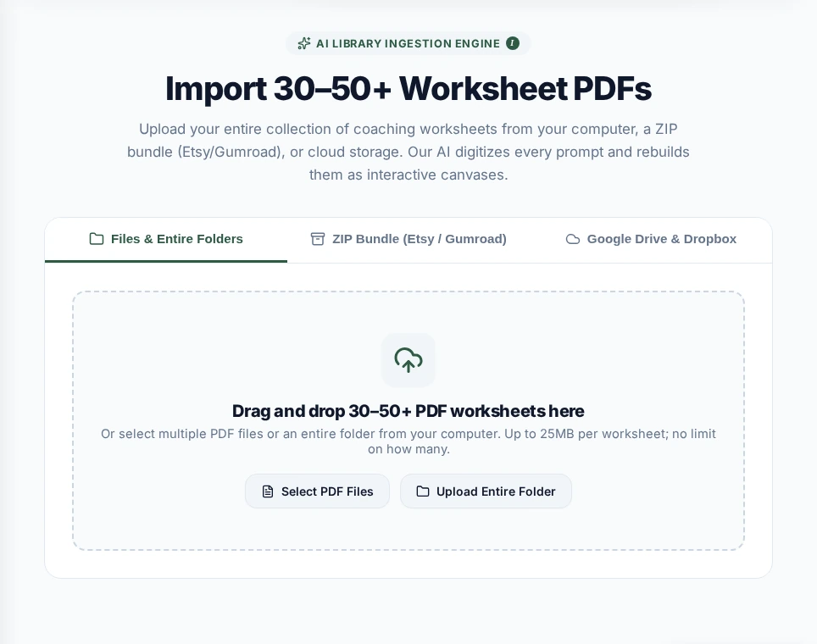Click 'Drag and drop 30–50+ PDF worksheets here' text
Image resolution: width=817 pixels, height=644 pixels.
coord(408,411)
